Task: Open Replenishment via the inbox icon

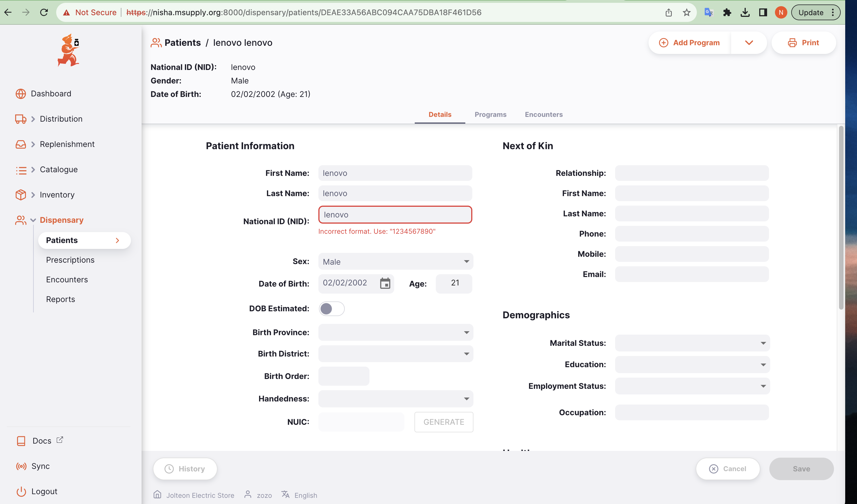Action: click(x=21, y=144)
